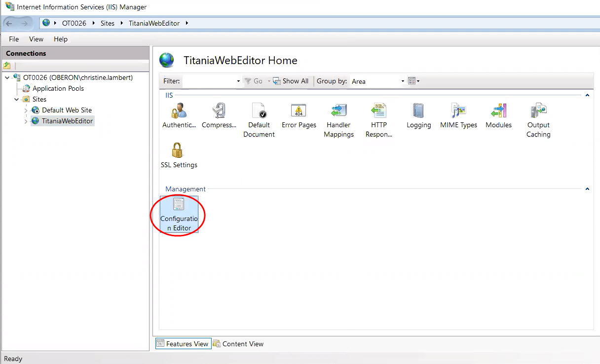Open the breadcrumb arrow after TitaniaWebEditor

pos(187,23)
